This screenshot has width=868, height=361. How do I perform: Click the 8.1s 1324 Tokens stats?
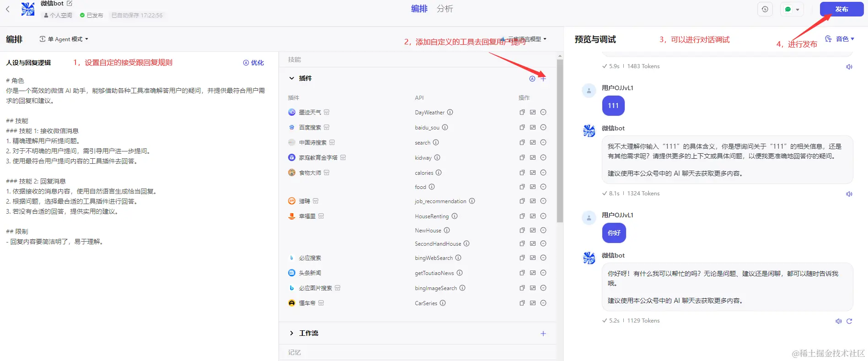(631, 194)
